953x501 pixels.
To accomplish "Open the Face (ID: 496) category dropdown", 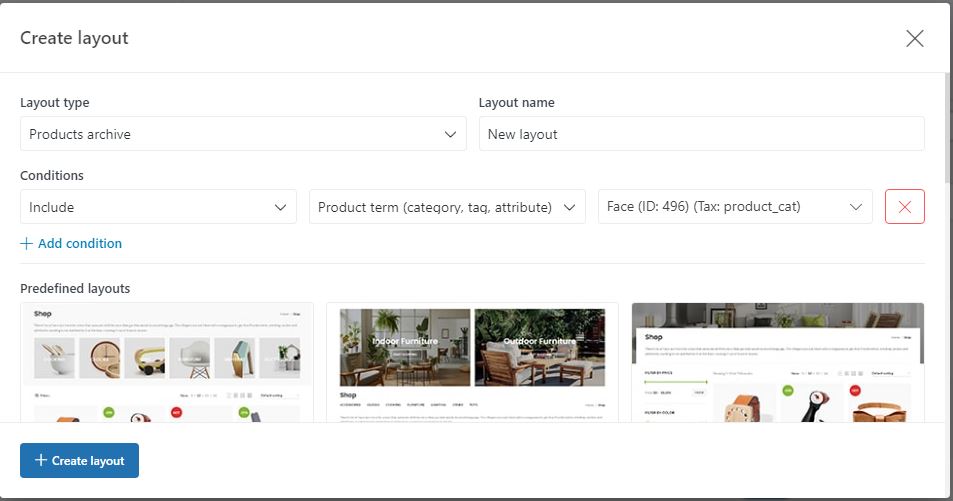I will click(x=735, y=207).
